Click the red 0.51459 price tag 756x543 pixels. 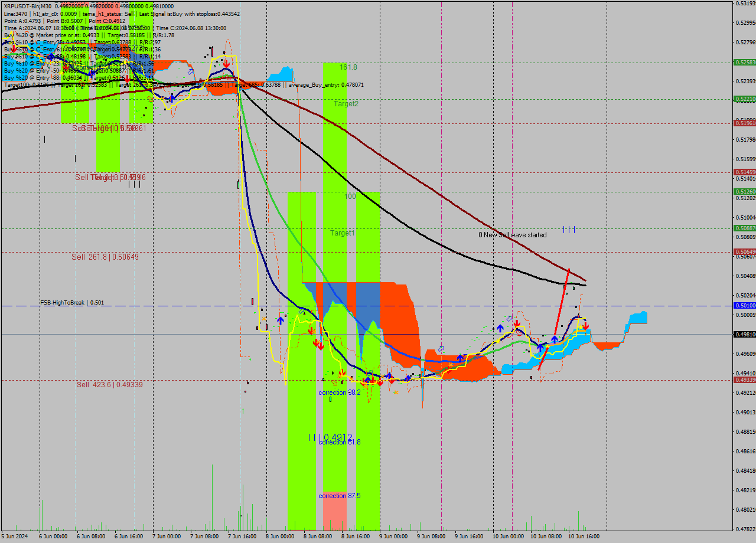tap(744, 172)
